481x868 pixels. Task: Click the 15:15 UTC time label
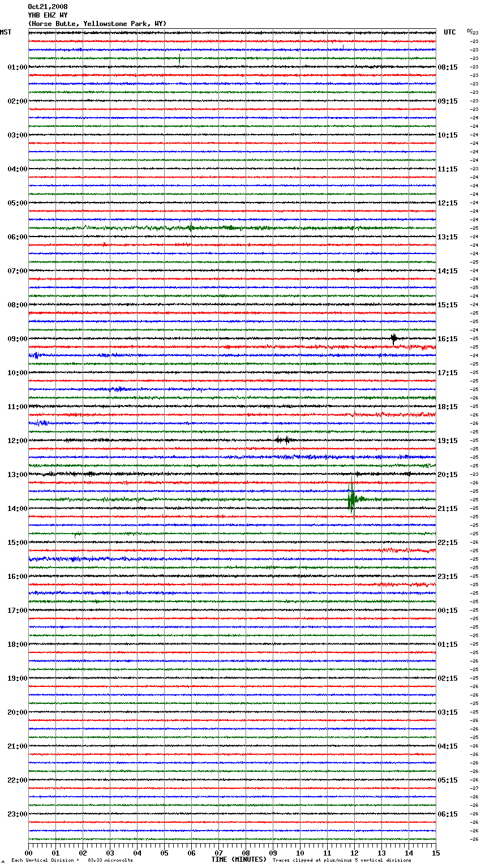point(448,305)
